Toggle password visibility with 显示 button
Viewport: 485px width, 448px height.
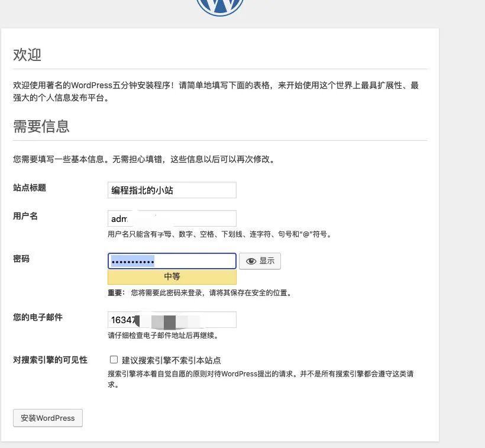pyautogui.click(x=260, y=261)
